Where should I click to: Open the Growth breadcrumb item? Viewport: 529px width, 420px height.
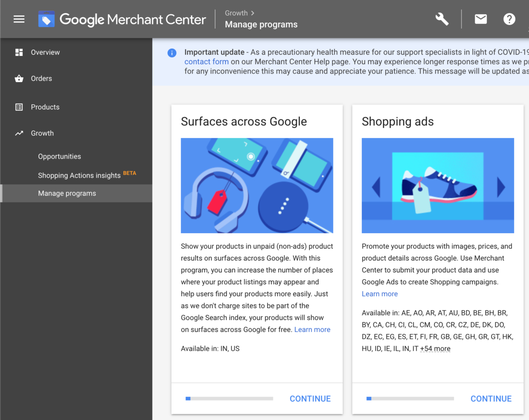coord(236,13)
